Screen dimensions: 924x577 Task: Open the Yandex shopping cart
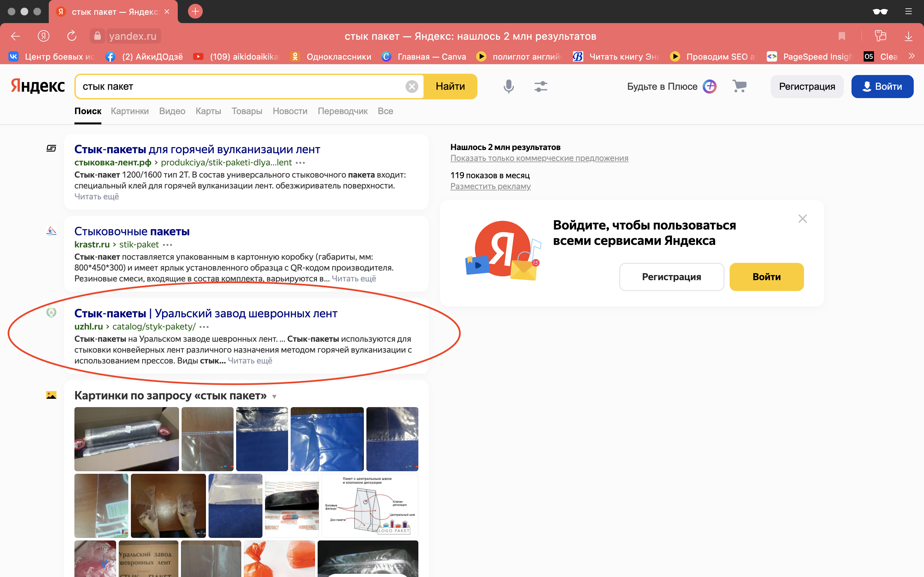740,86
